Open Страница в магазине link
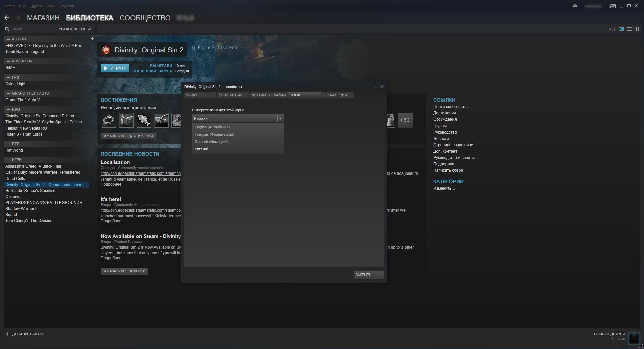The width and height of the screenshot is (644, 349). (x=453, y=145)
